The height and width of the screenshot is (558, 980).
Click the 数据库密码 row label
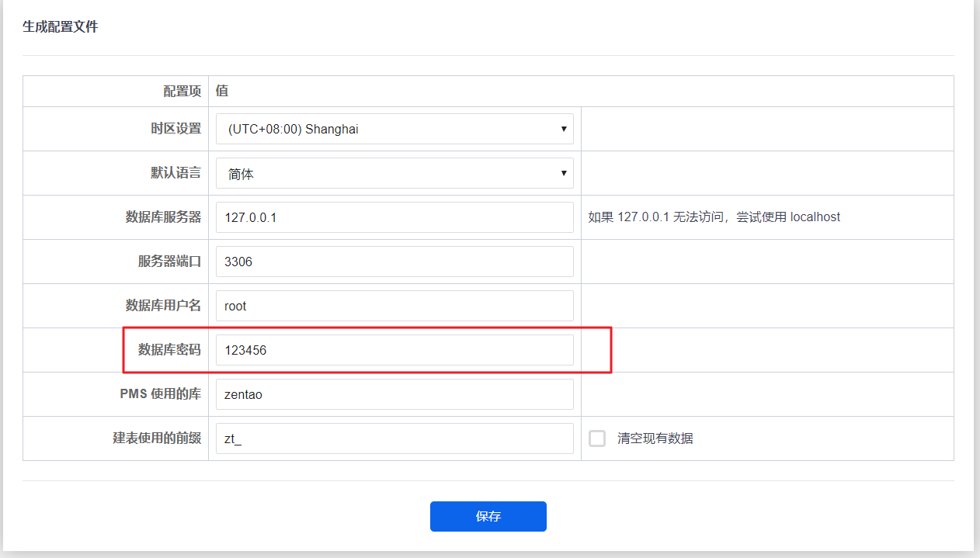169,350
